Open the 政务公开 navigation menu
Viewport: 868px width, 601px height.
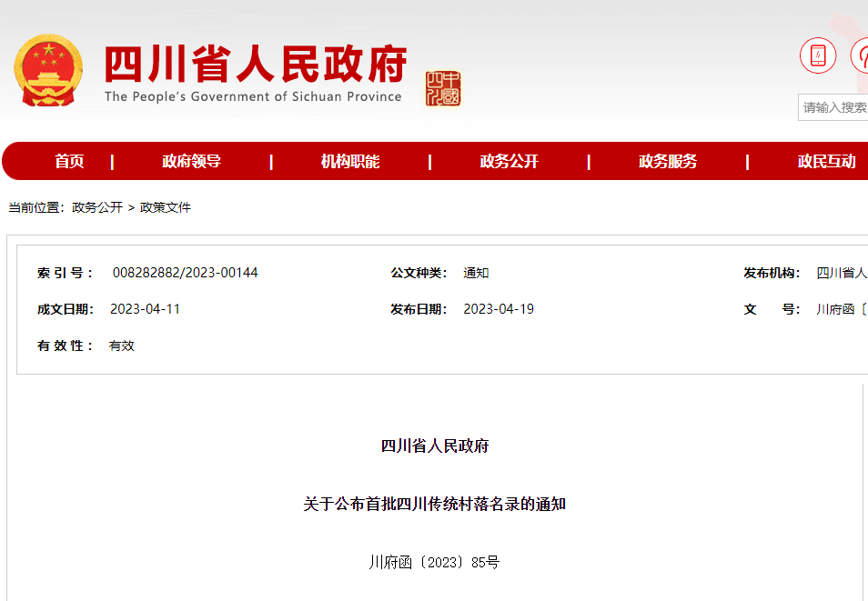tap(510, 161)
